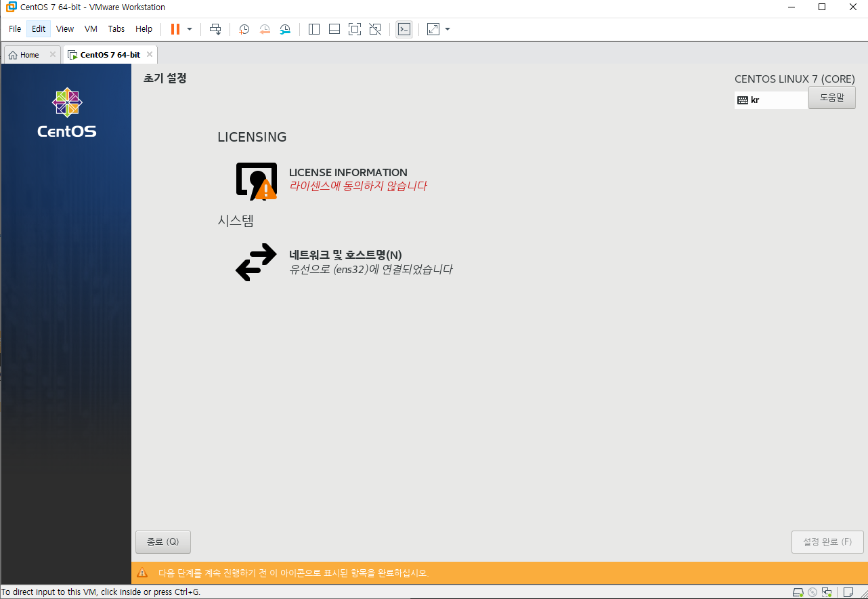Expand the power options arrow beside Pause
The image size is (868, 599).
coord(190,29)
